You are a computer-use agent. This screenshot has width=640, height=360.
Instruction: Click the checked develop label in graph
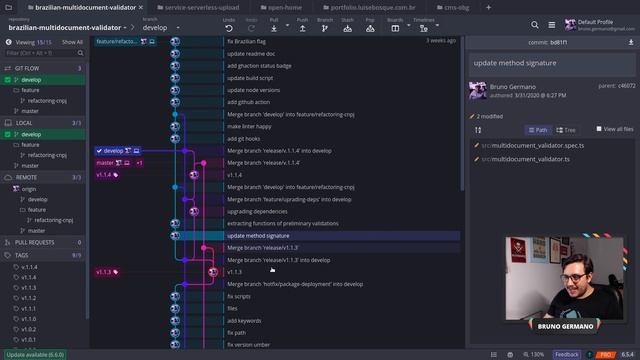118,151
